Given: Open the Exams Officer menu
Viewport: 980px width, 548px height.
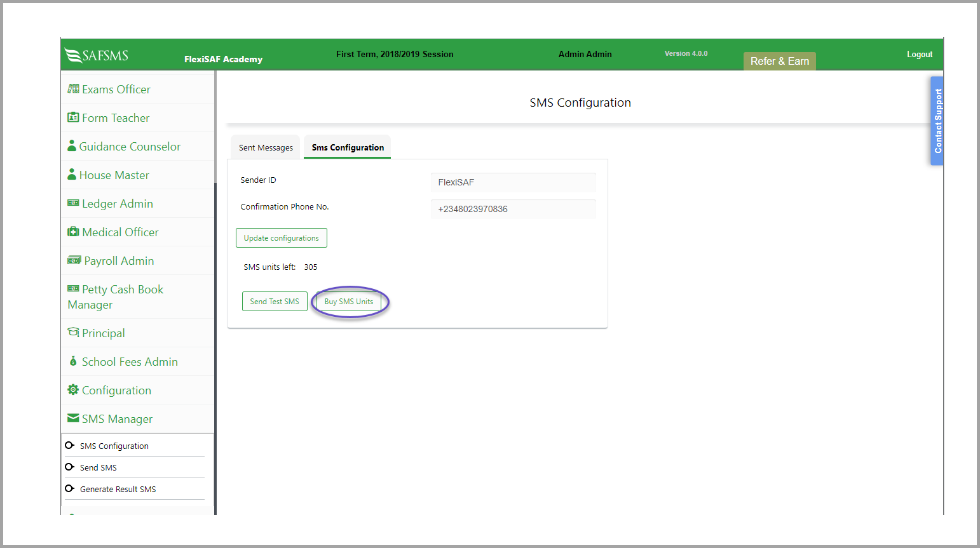Looking at the screenshot, I should click(x=138, y=90).
